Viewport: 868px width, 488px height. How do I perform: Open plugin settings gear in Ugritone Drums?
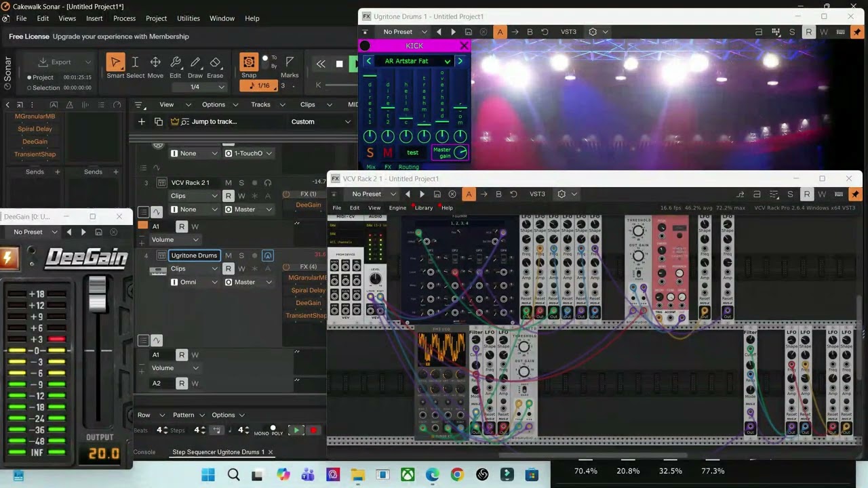pos(593,32)
